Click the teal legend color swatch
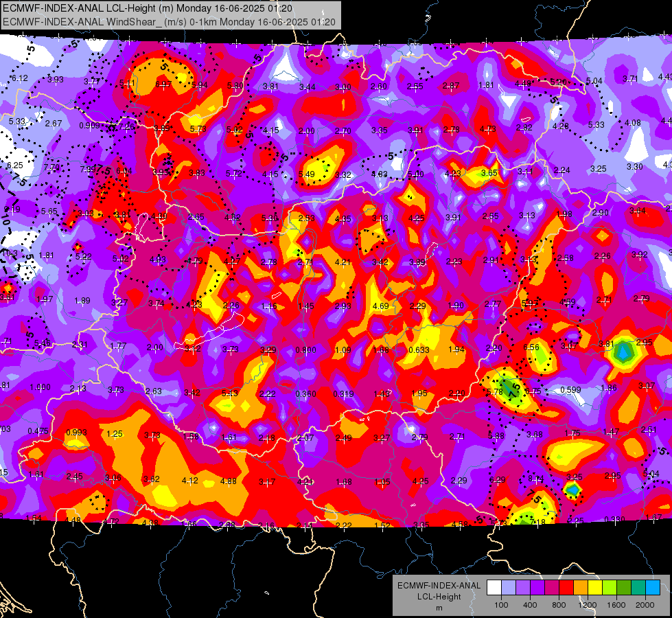The image size is (672, 618). tap(638, 587)
